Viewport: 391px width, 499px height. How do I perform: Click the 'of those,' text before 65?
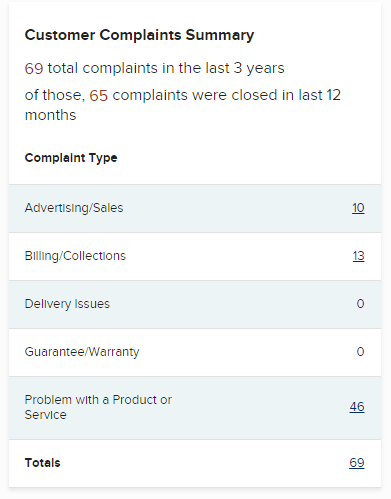(55, 95)
